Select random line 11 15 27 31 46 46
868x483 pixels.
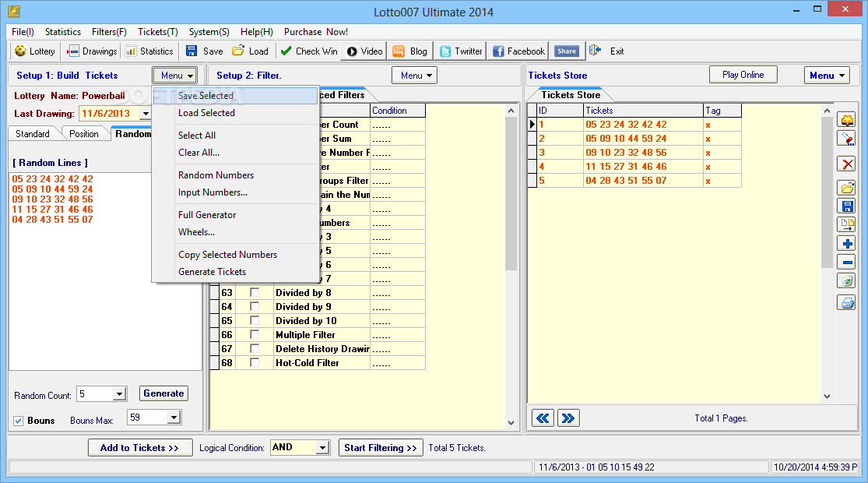(x=53, y=210)
